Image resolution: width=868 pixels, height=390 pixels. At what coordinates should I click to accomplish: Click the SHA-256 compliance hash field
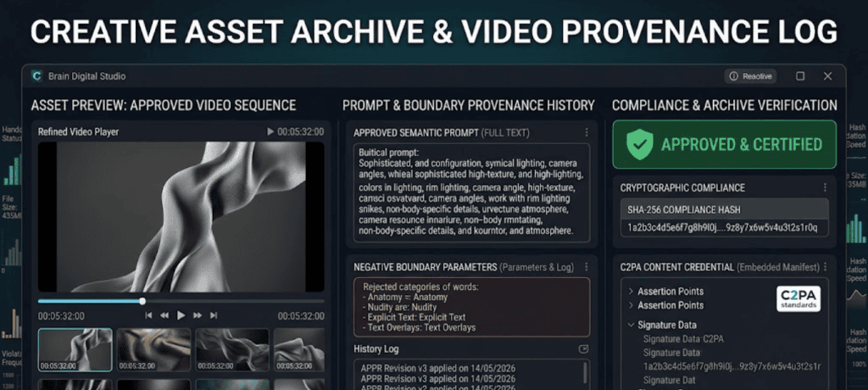click(x=725, y=228)
